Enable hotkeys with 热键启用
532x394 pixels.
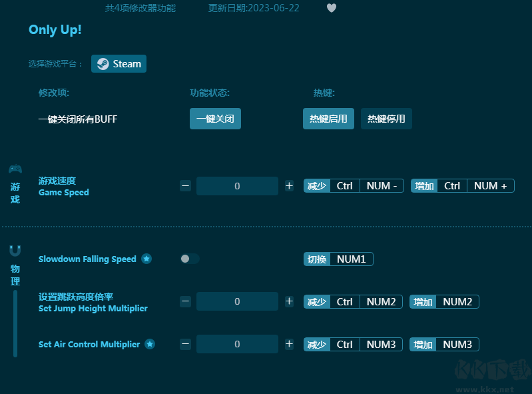328,119
